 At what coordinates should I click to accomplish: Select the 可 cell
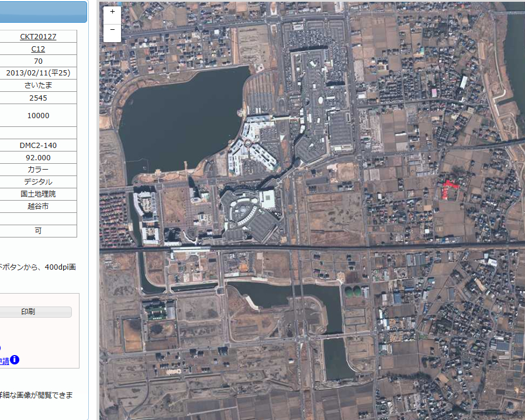coord(38,230)
